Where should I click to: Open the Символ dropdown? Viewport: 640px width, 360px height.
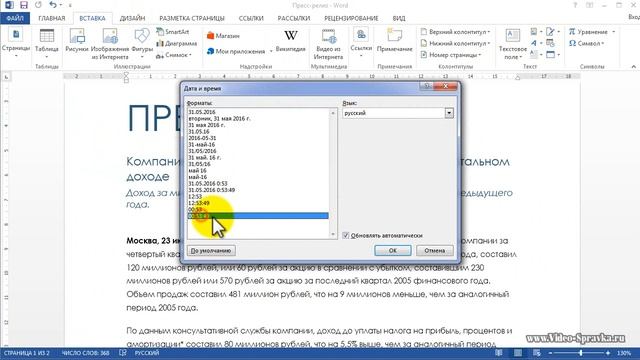coord(602,43)
